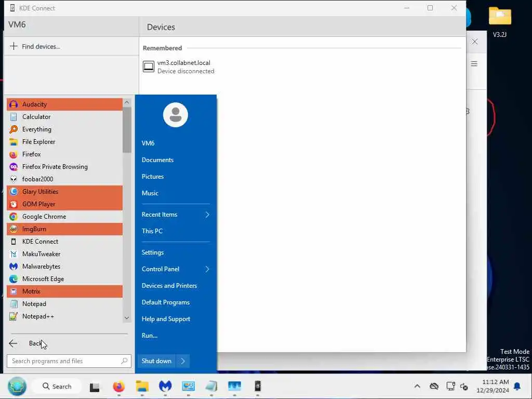
Task: Open Malwarebytes in the programs list
Action: pyautogui.click(x=64, y=267)
